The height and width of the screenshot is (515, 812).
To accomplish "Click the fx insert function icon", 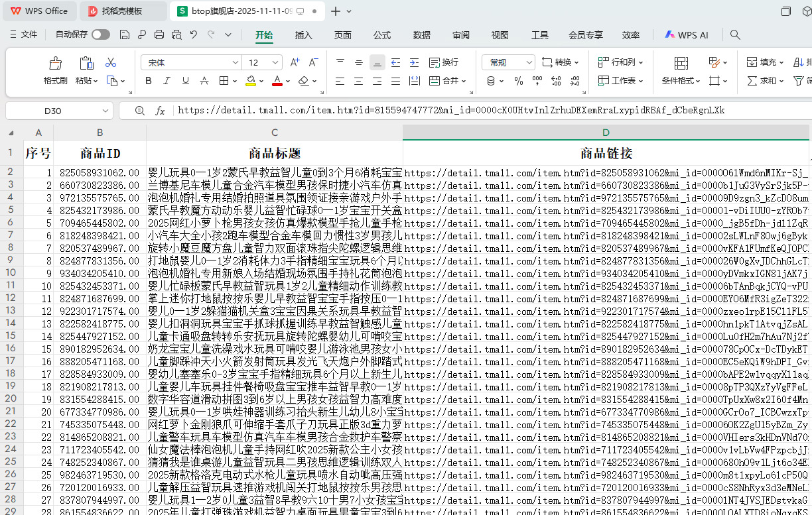I will (x=160, y=111).
